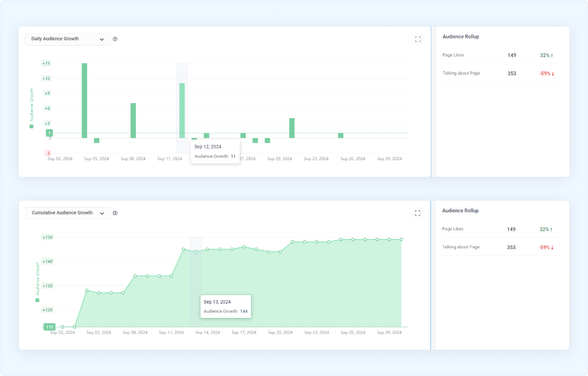Click the final Sep 30 data point on the cumulative line
This screenshot has height=376, width=588.
click(x=401, y=240)
